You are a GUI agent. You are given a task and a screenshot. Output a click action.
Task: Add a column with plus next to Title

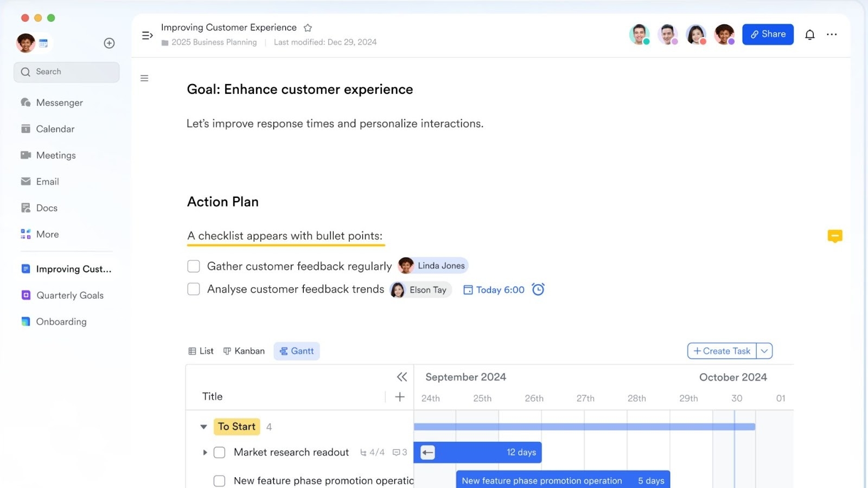400,397
